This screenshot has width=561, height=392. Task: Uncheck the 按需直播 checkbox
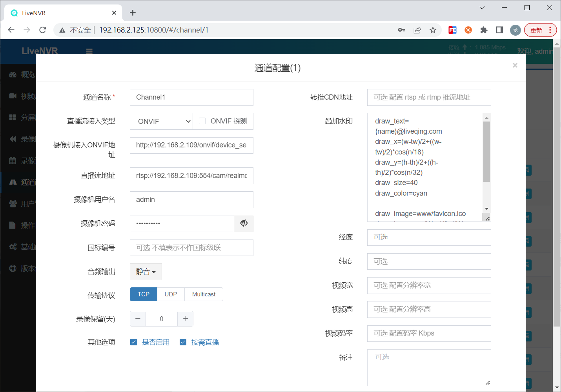click(x=183, y=342)
